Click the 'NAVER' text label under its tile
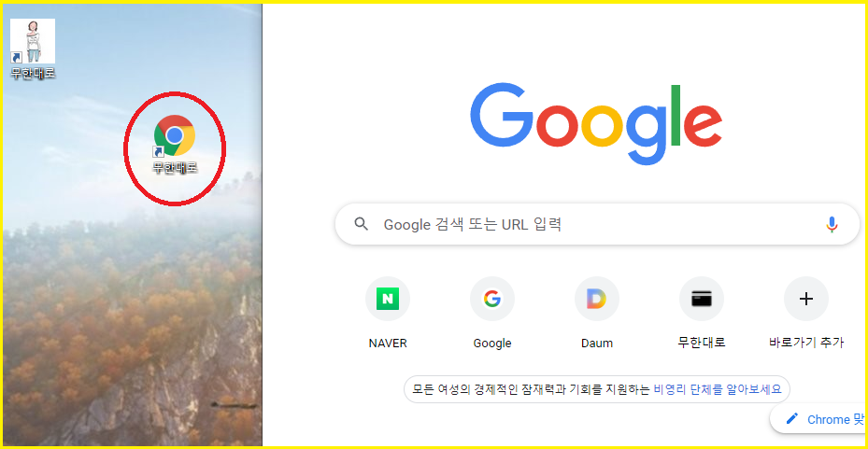Screen dimensions: 868x449 [388, 343]
